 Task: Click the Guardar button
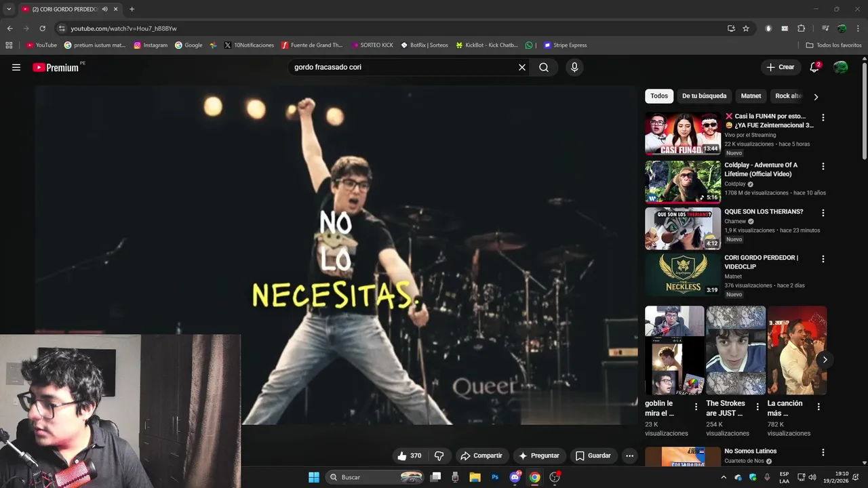point(593,455)
